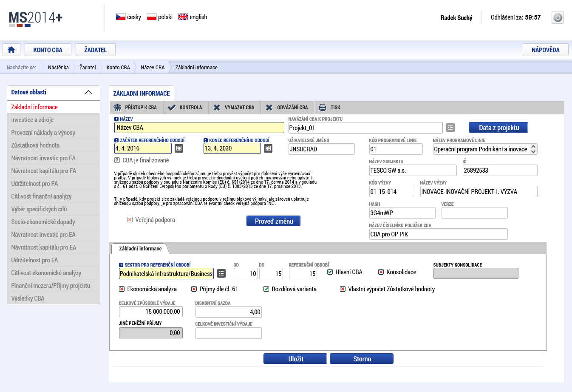Toggle Hlavní CBA checkbox
This screenshot has height=392, width=572.
[330, 272]
